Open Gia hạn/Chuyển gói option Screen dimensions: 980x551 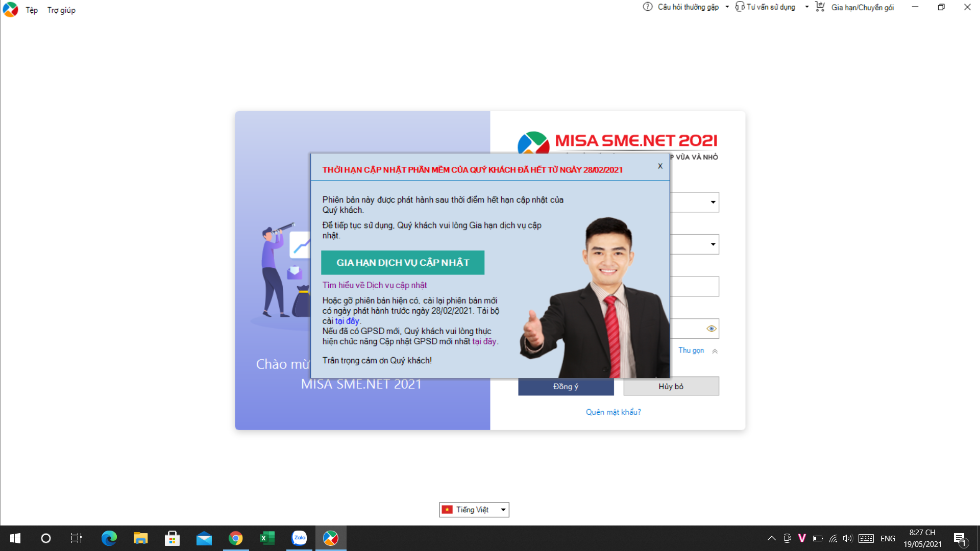pos(863,8)
